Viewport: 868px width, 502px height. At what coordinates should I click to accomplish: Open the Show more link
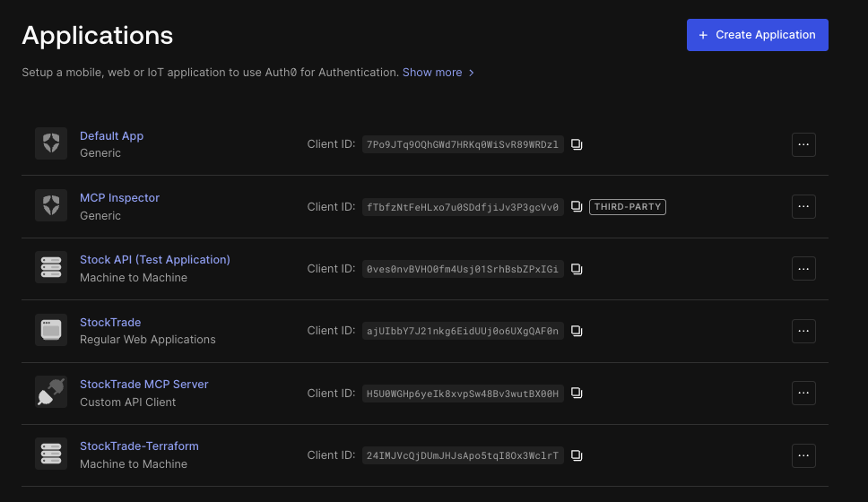pyautogui.click(x=432, y=73)
